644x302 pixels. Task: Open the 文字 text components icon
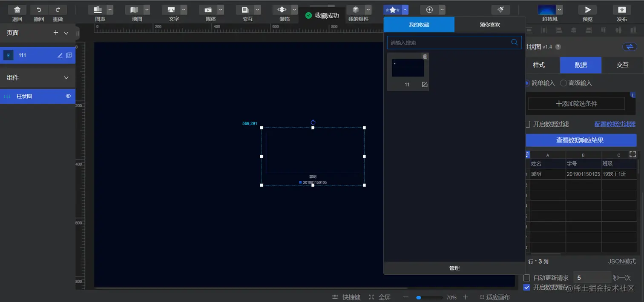click(171, 10)
